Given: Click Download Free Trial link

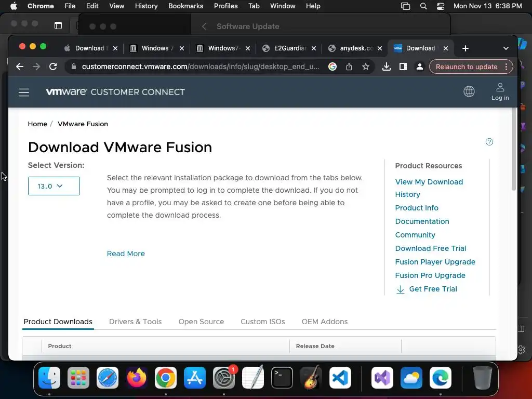Looking at the screenshot, I should pos(431,249).
